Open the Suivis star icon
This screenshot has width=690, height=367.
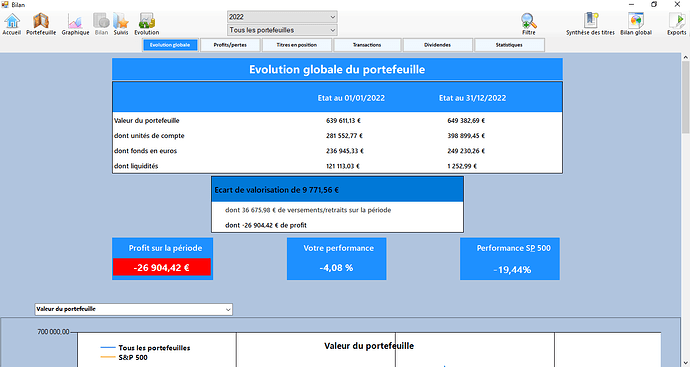[x=121, y=24]
